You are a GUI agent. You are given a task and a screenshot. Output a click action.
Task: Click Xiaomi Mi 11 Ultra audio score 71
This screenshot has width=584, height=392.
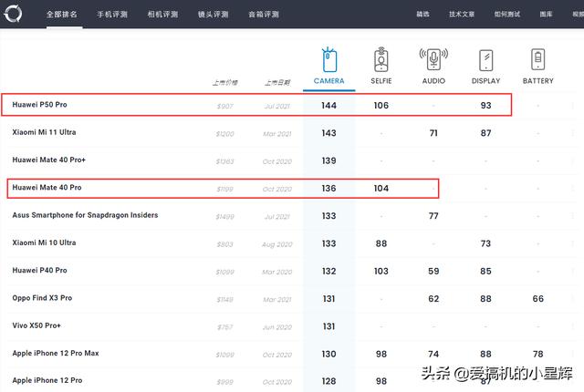pos(433,133)
